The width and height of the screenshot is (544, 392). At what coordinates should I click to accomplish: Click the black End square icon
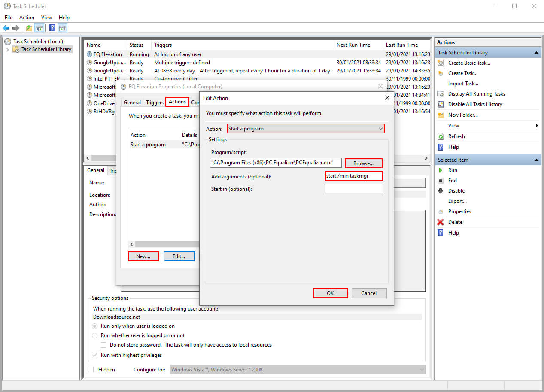(x=441, y=181)
